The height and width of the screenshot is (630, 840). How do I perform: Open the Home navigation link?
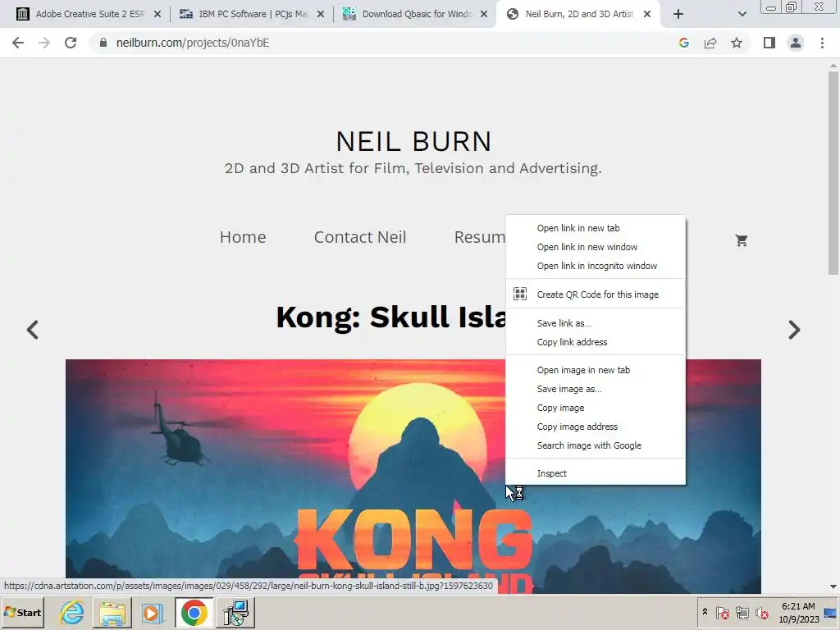coord(243,237)
